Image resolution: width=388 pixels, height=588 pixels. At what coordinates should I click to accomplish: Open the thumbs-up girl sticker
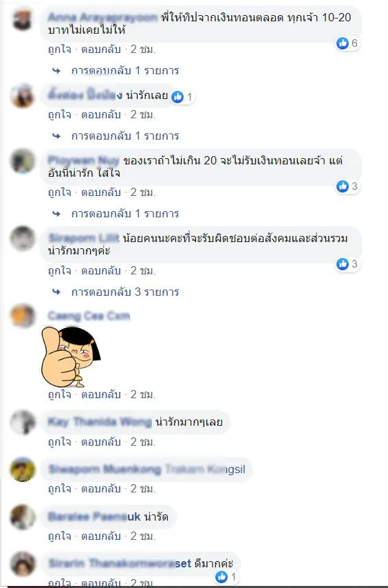pos(71,357)
